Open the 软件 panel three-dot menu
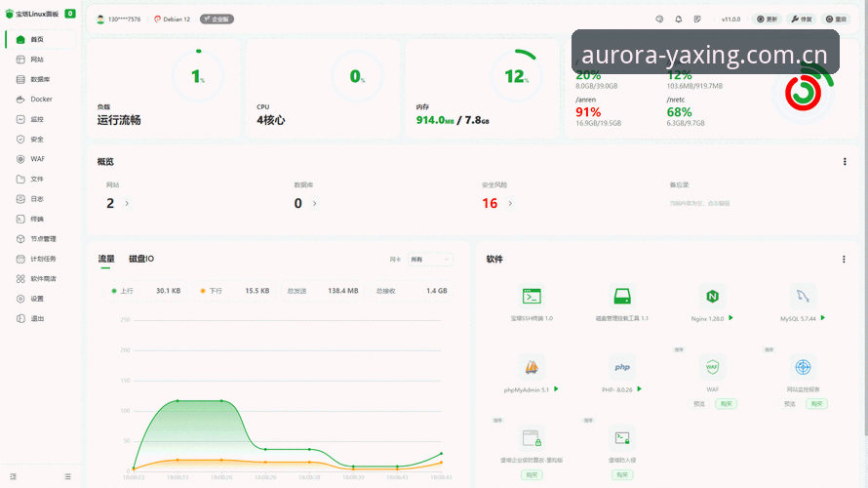868x488 pixels. [x=844, y=259]
